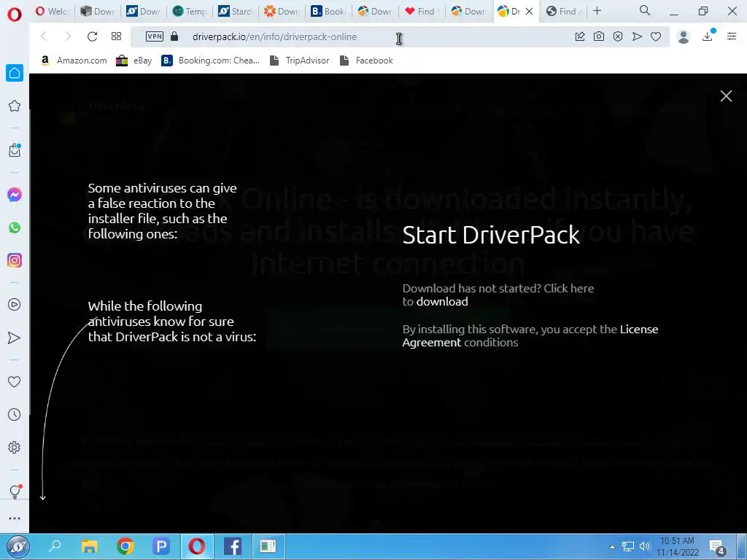
Task: Toggle the VPN badge in address bar
Action: pos(155,36)
